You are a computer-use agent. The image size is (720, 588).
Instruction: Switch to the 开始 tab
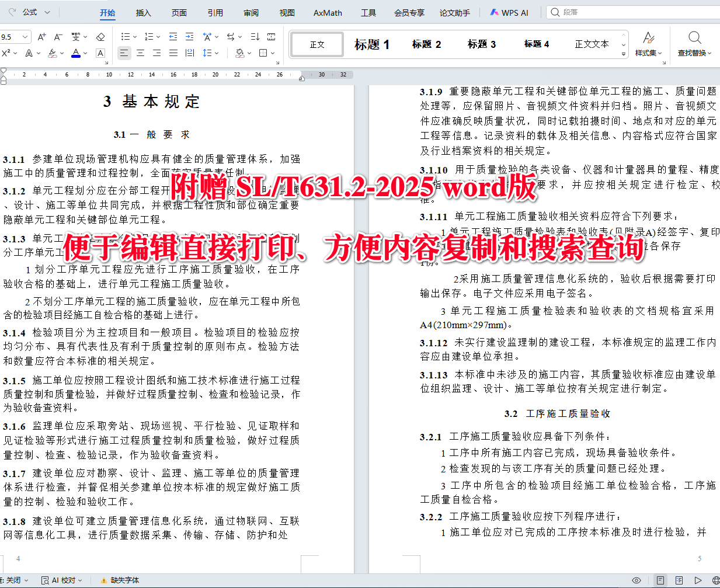[x=107, y=13]
